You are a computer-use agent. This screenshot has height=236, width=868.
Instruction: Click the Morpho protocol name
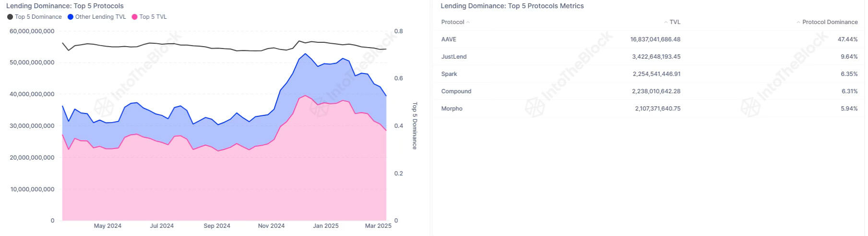452,109
